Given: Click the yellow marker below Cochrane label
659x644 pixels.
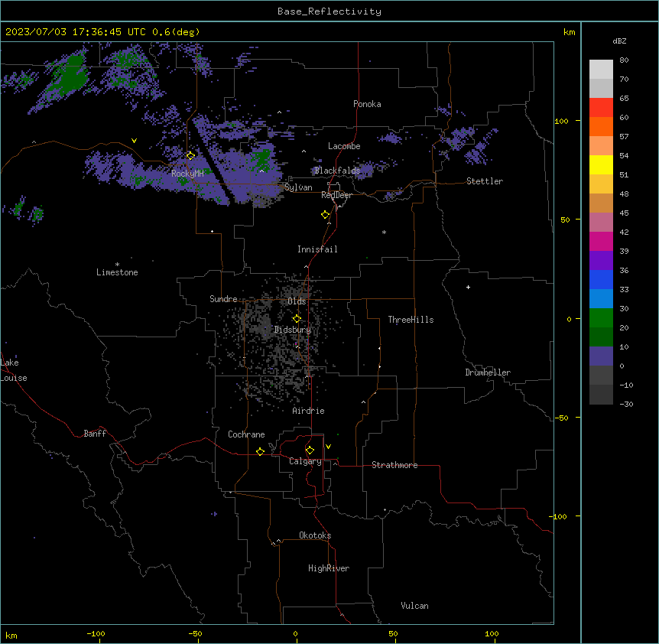Looking at the screenshot, I should click(x=260, y=451).
